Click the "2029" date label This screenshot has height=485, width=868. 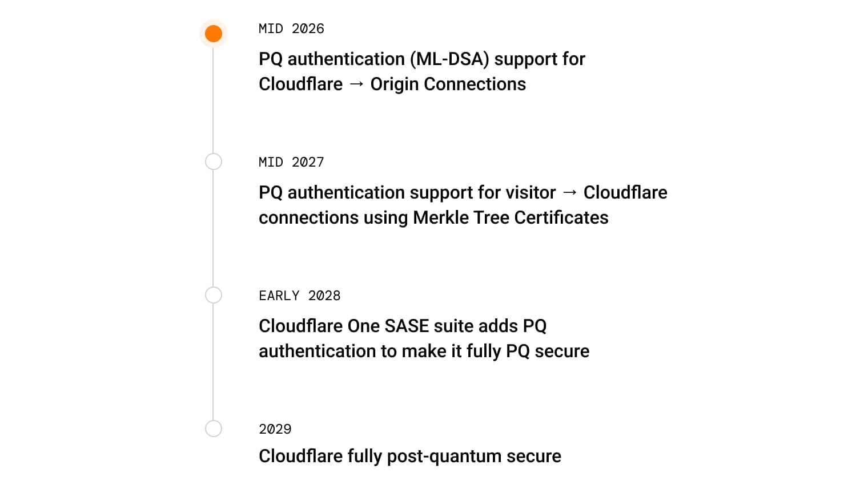pos(275,429)
